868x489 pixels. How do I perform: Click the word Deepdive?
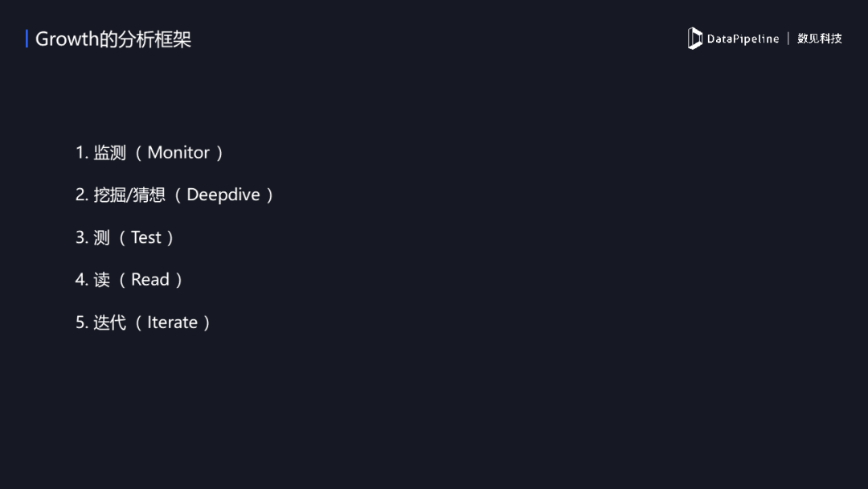[223, 195]
